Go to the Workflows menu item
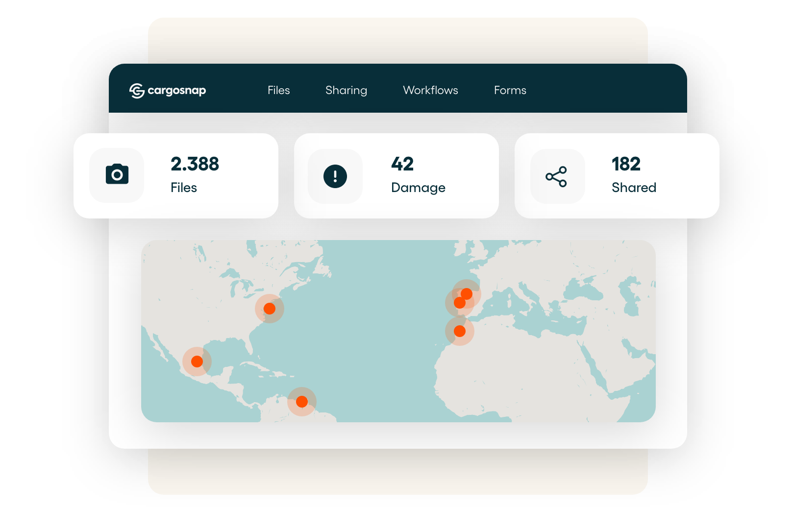793x532 pixels. click(430, 90)
